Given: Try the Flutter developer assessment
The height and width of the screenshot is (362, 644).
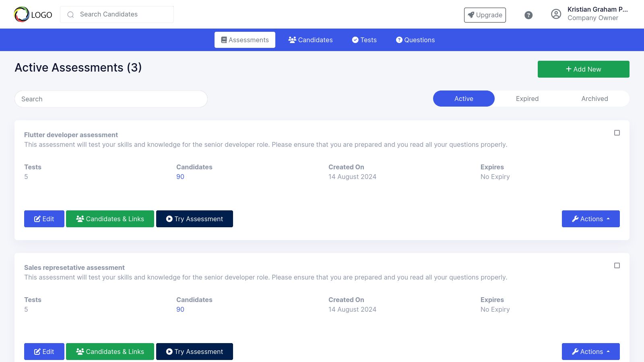Looking at the screenshot, I should [x=194, y=219].
